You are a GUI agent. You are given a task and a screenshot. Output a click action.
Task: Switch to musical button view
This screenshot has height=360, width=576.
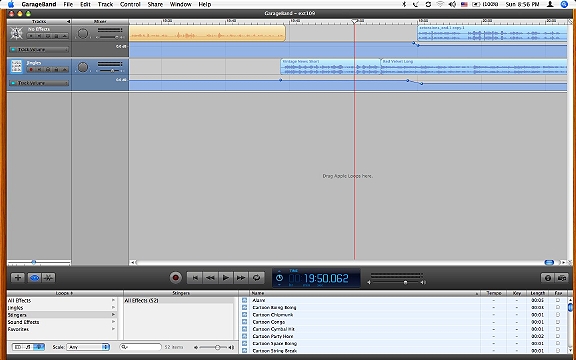(28, 347)
